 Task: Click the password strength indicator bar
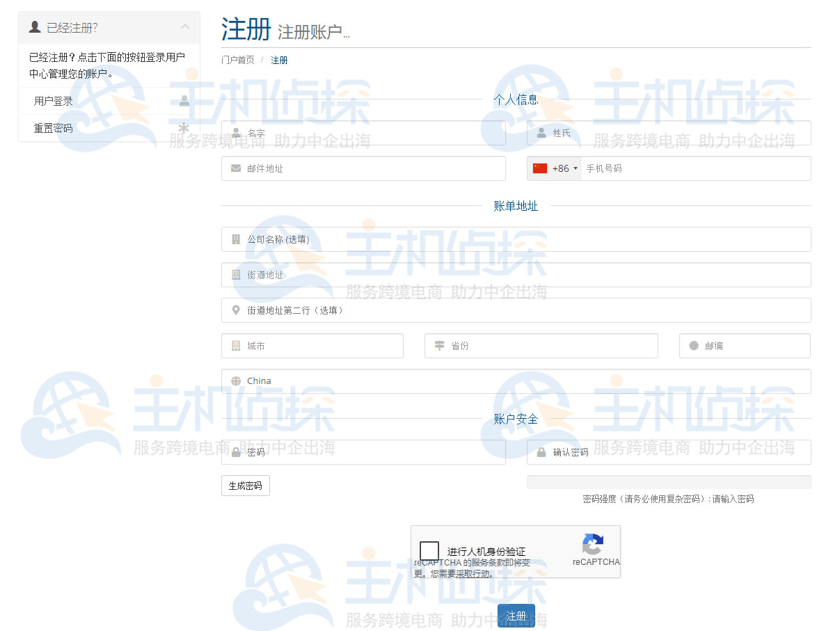(x=669, y=481)
